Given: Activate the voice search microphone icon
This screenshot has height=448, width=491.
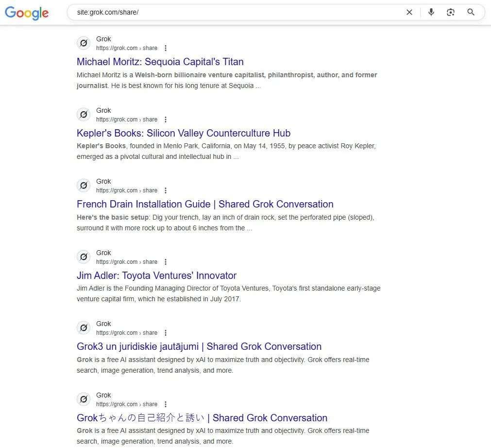Looking at the screenshot, I should (431, 12).
